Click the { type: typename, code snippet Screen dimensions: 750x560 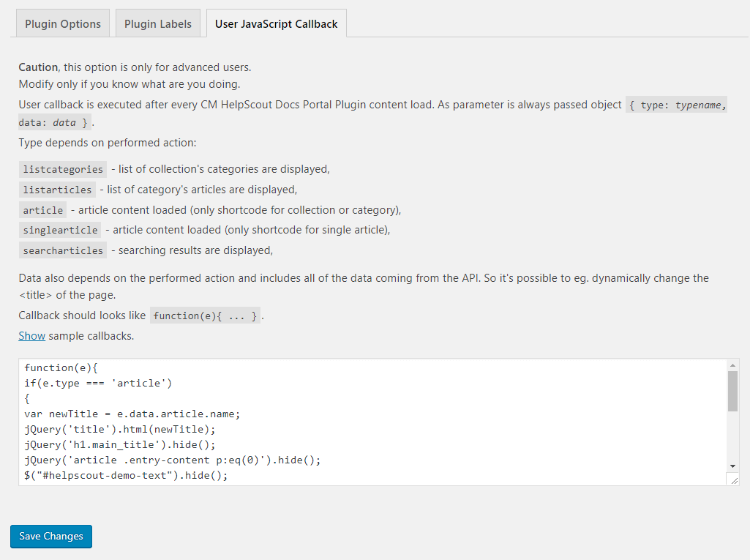coord(677,105)
